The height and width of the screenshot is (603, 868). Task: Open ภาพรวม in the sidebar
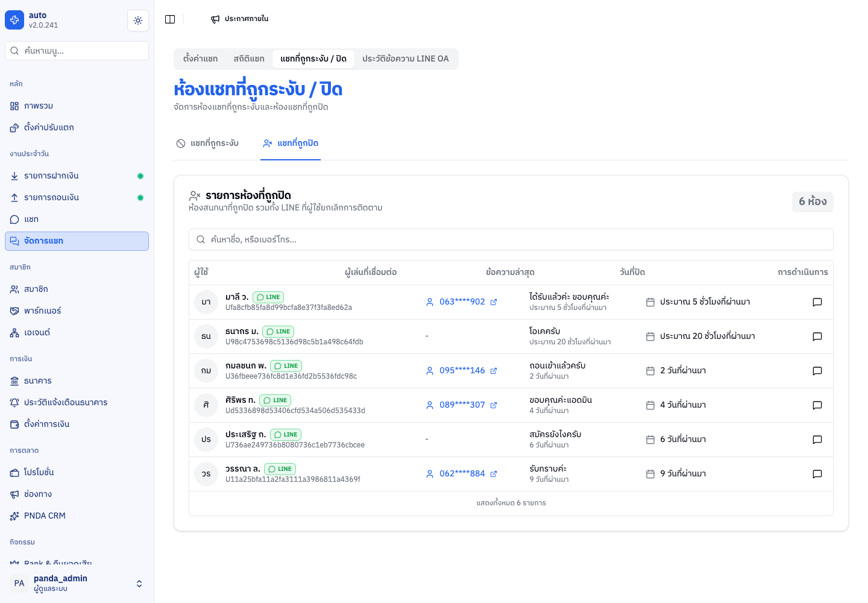77,106
